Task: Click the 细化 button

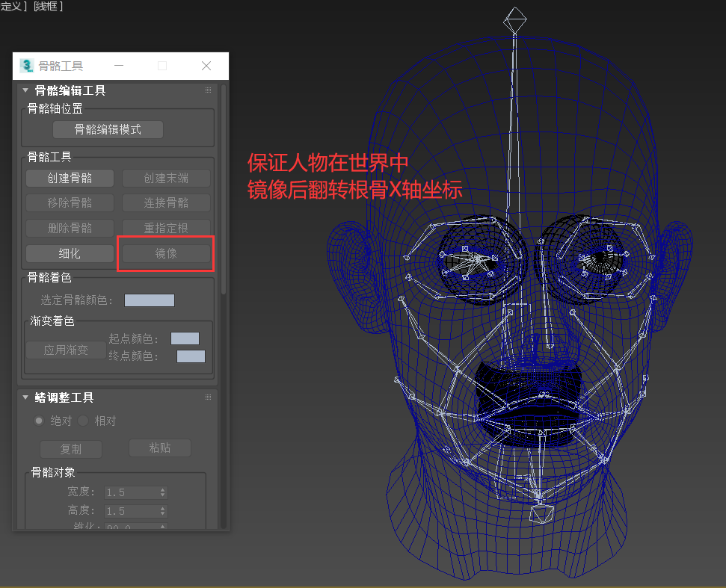Action: click(x=70, y=253)
